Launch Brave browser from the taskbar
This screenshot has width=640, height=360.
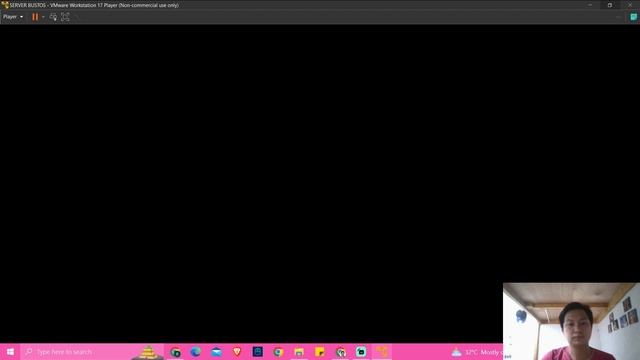point(237,352)
